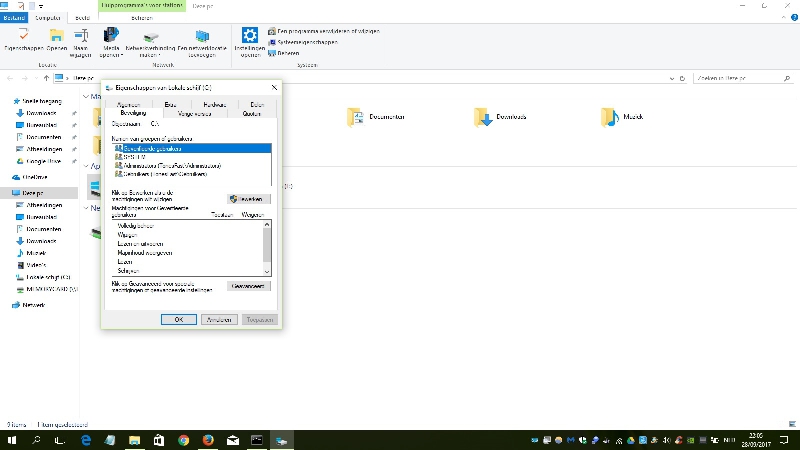Click permissions list scroll down arrow

coord(267,272)
